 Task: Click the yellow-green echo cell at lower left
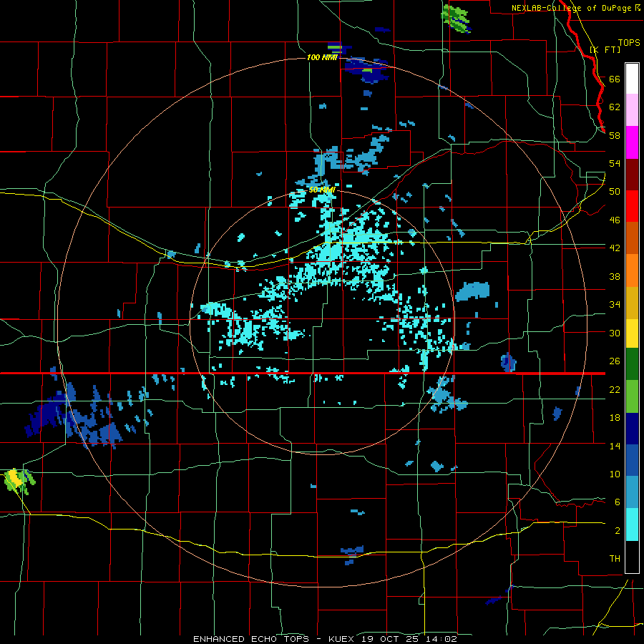click(19, 481)
